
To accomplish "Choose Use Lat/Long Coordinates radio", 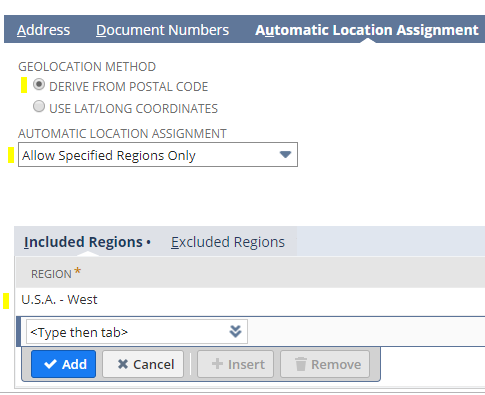I will pos(39,107).
